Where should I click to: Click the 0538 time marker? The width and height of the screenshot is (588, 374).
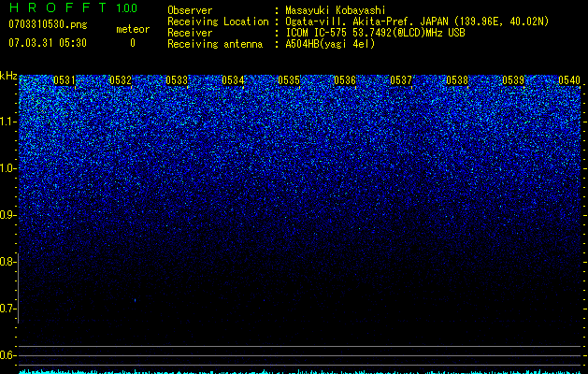coord(457,79)
